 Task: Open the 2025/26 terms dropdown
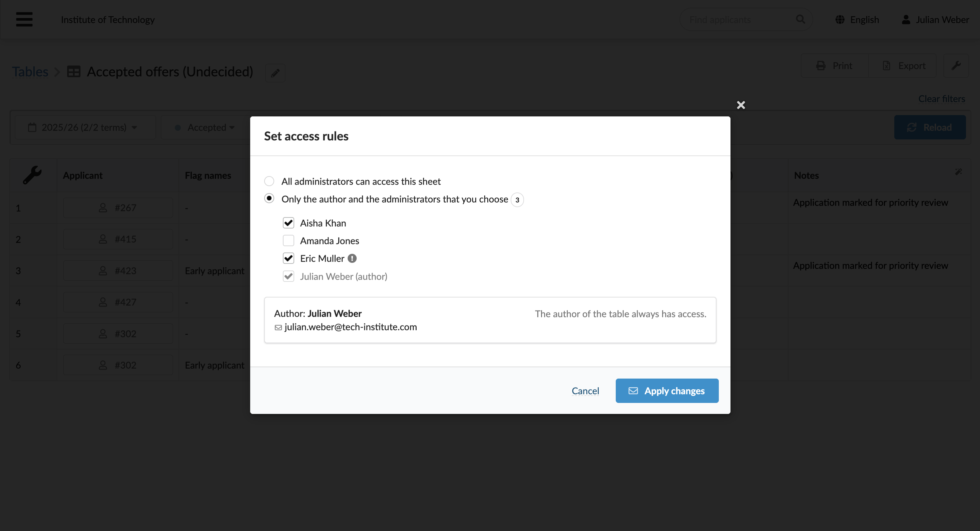click(85, 127)
